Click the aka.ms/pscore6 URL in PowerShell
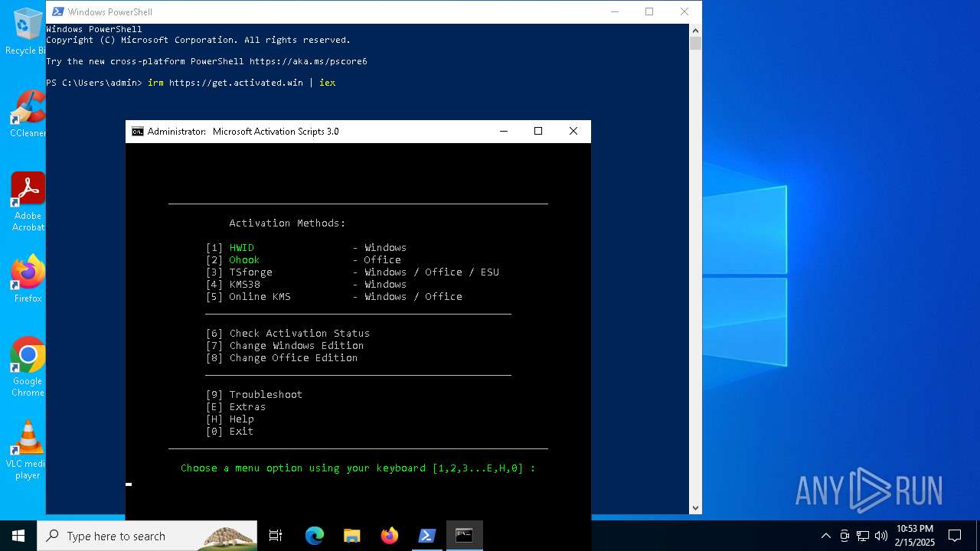Screen dimensions: 980x551 [x=309, y=61]
